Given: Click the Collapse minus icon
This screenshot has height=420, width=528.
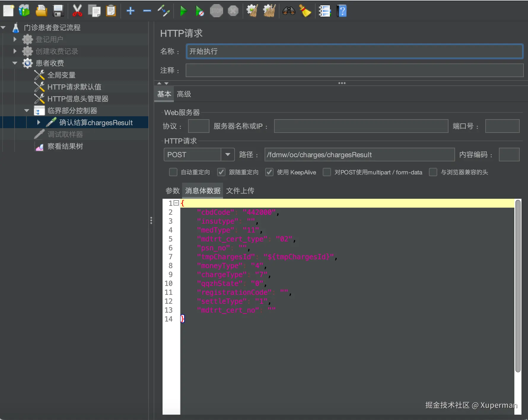Looking at the screenshot, I should pos(147,11).
